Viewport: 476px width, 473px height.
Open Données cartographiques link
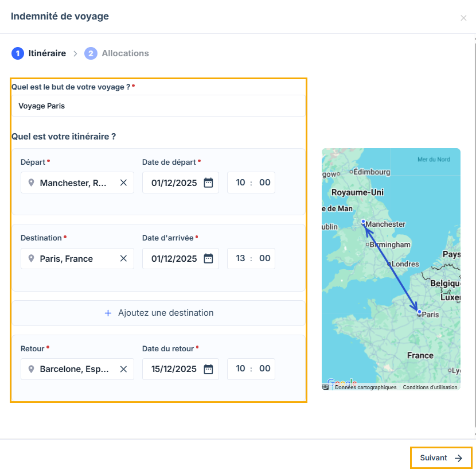365,387
